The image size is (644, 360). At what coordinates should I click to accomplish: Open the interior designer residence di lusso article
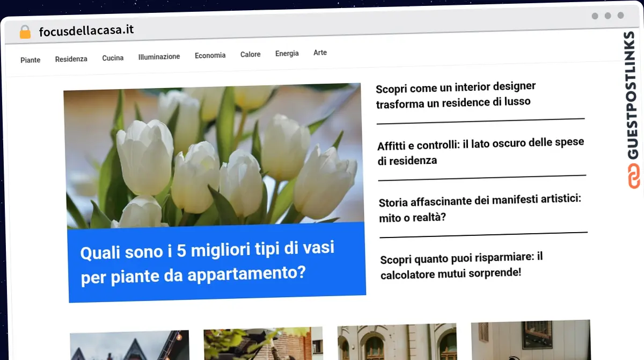pos(456,95)
